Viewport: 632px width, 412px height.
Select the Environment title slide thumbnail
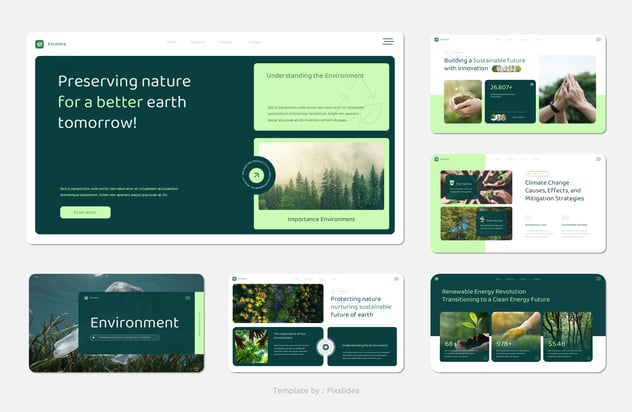(116, 323)
